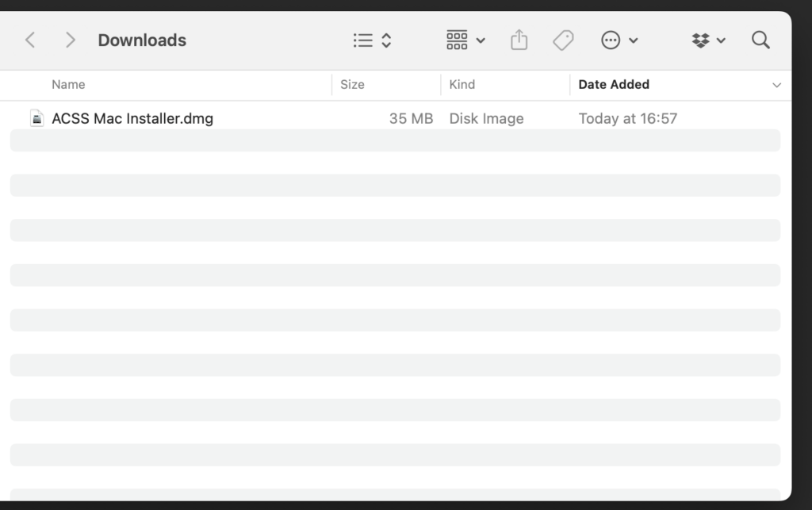Open the More actions ellipsis menu
812x510 pixels.
(x=619, y=40)
